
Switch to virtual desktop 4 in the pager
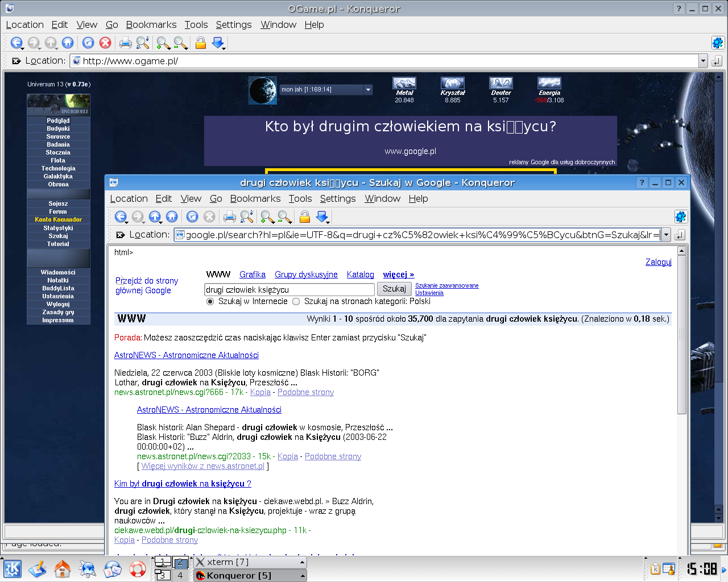180,575
